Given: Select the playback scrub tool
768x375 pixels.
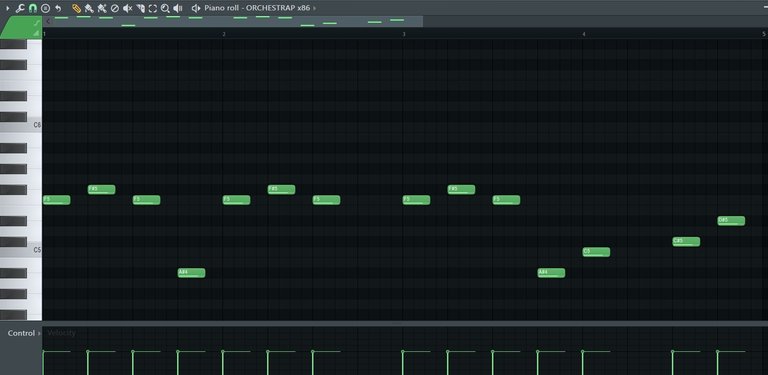Looking at the screenshot, I should tap(178, 8).
